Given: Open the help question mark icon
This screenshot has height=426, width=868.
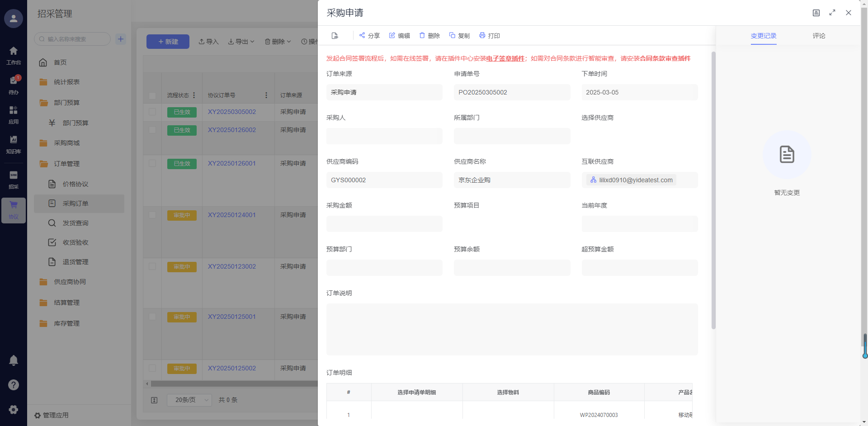Looking at the screenshot, I should click(x=14, y=385).
